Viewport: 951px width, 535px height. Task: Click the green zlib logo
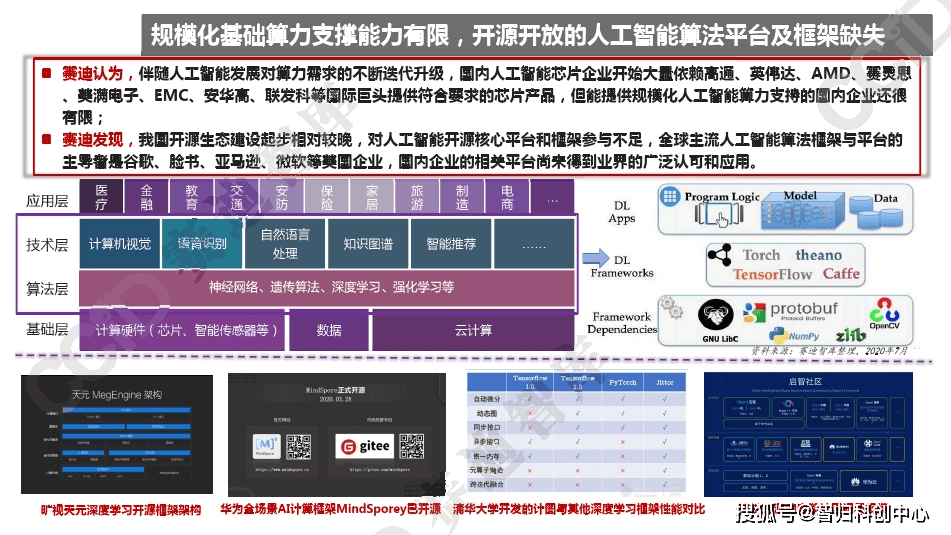pyautogui.click(x=850, y=334)
